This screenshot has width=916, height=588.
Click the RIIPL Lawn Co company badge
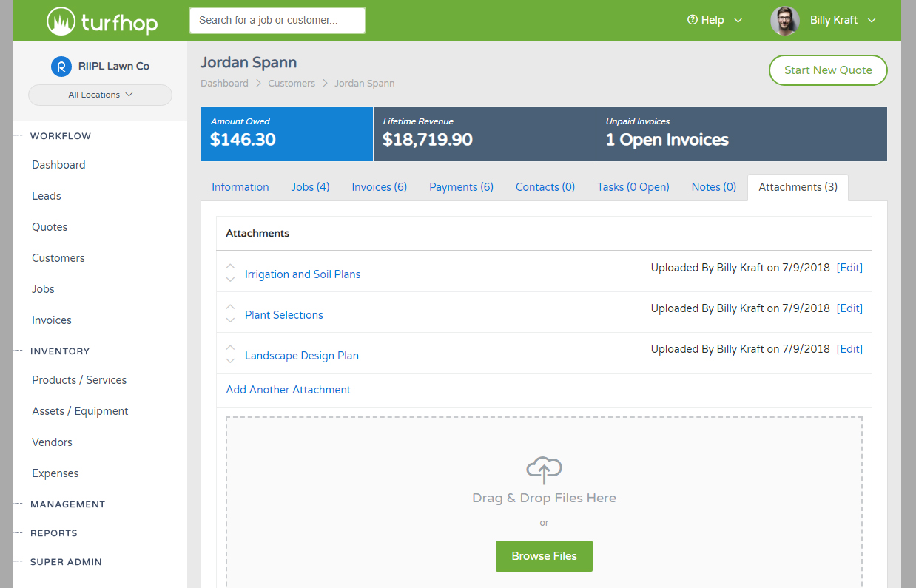tap(61, 66)
